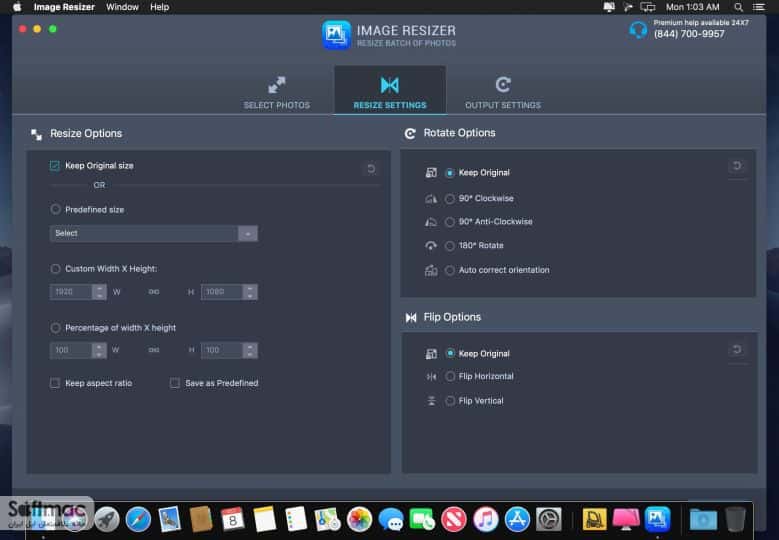Open Messages from the Dock
Image resolution: width=779 pixels, height=540 pixels.
[x=391, y=520]
